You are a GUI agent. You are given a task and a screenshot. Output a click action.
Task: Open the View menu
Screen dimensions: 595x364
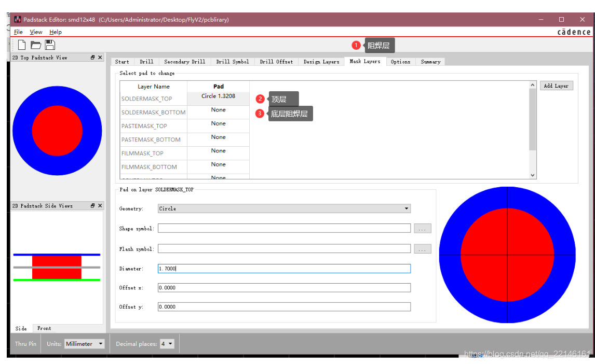(x=36, y=32)
